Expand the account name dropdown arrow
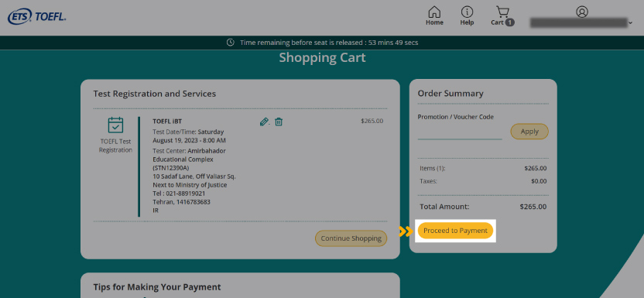The height and width of the screenshot is (298, 644). (x=630, y=23)
